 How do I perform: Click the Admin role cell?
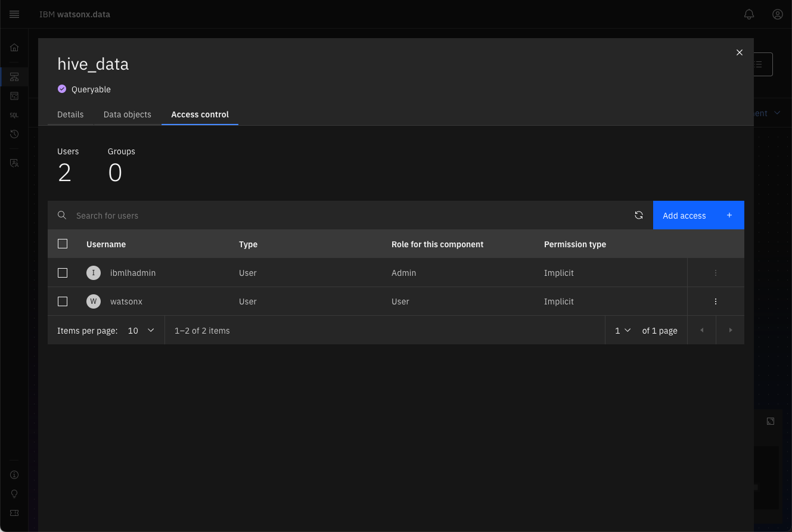click(x=404, y=273)
